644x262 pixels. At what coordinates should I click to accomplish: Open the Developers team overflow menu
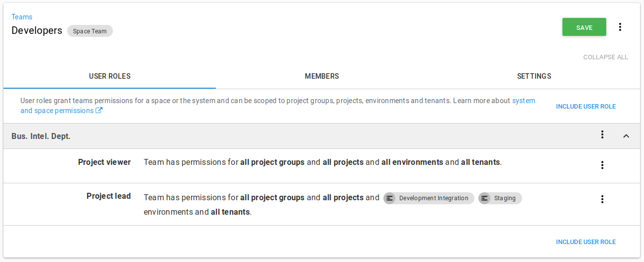tap(620, 27)
